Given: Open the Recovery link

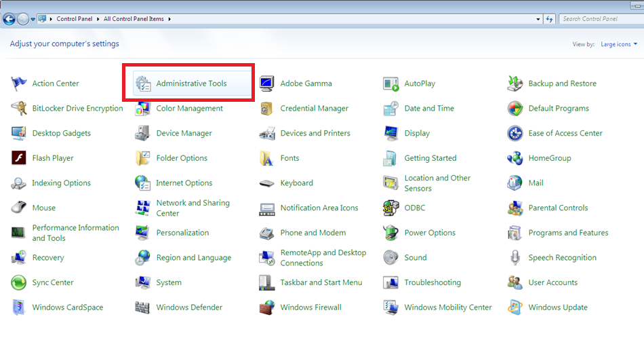Looking at the screenshot, I should tap(48, 258).
